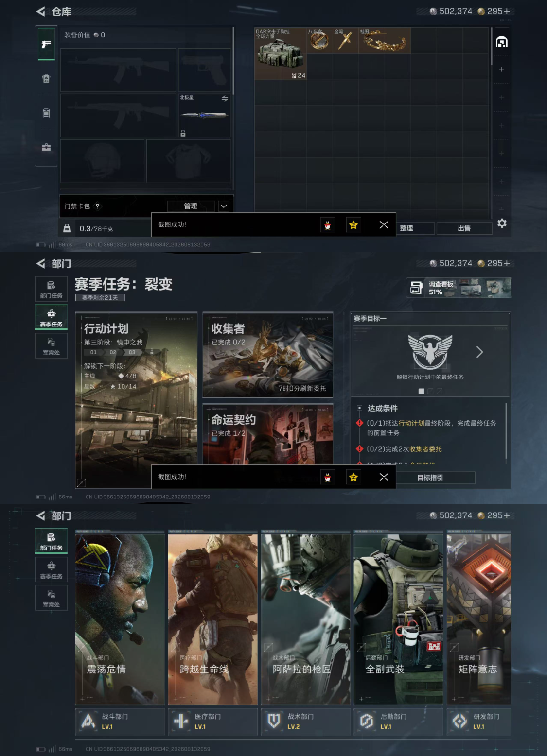This screenshot has width=547, height=756.
Task: Go back from the 仓库 warehouse screen
Action: [x=41, y=11]
